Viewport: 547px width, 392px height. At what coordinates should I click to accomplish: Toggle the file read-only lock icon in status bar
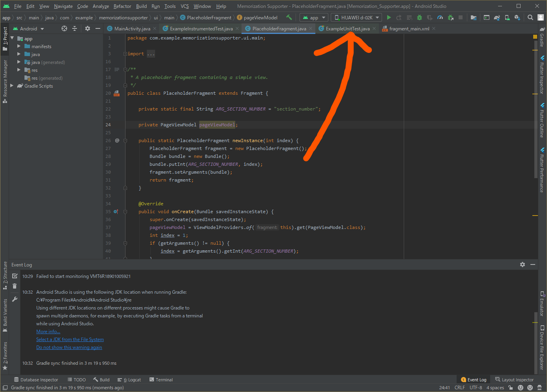pyautogui.click(x=510, y=388)
